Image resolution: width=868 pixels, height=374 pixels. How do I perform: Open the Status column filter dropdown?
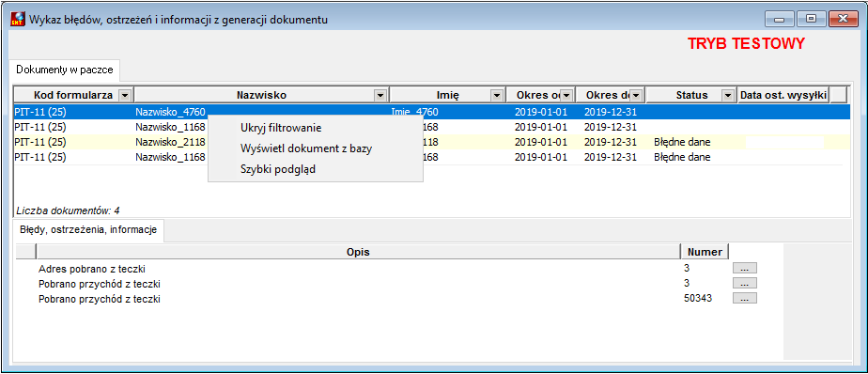pos(728,95)
